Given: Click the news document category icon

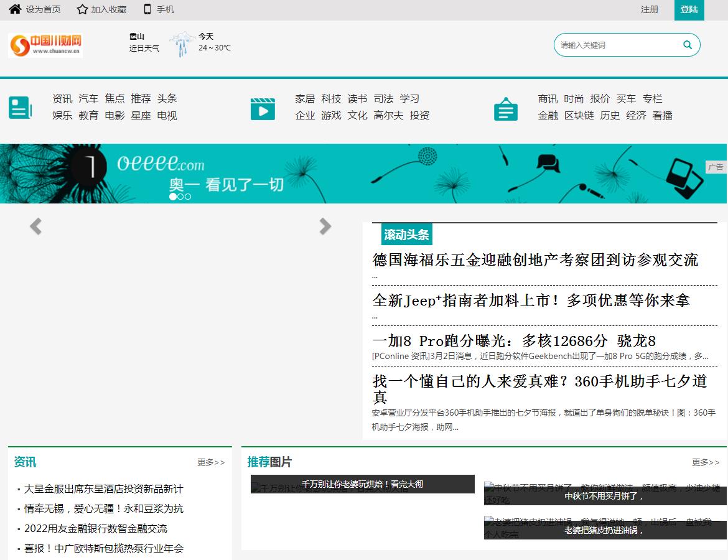Looking at the screenshot, I should tap(20, 107).
